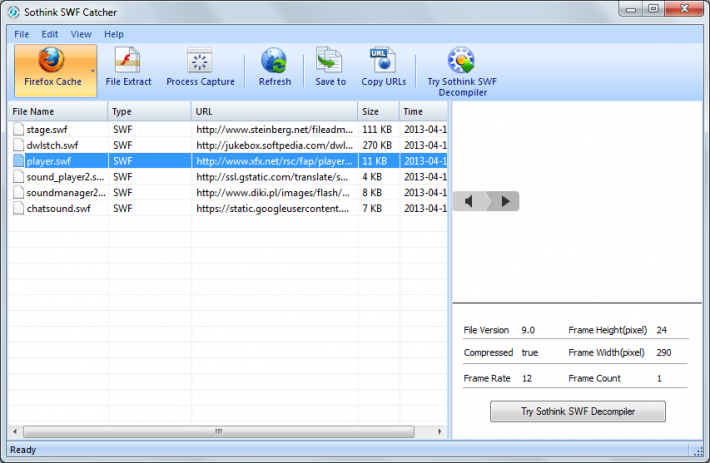Click the 8 KB size cell
Viewport: 710px width, 463px height.
(x=379, y=193)
